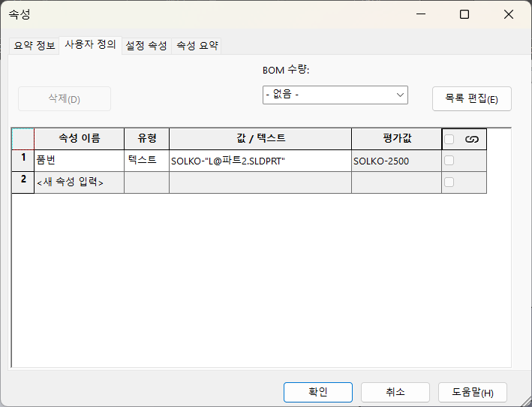The width and height of the screenshot is (532, 407).
Task: Toggle link checkbox in new property row
Action: (449, 182)
